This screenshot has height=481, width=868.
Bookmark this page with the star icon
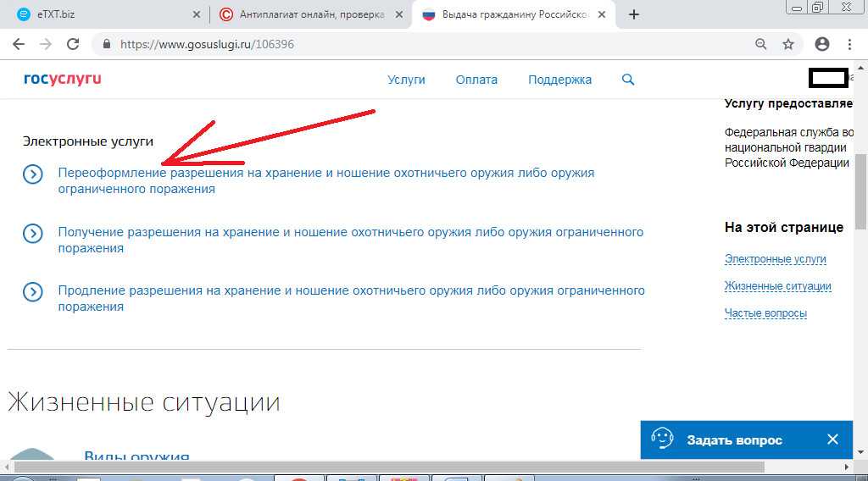788,44
